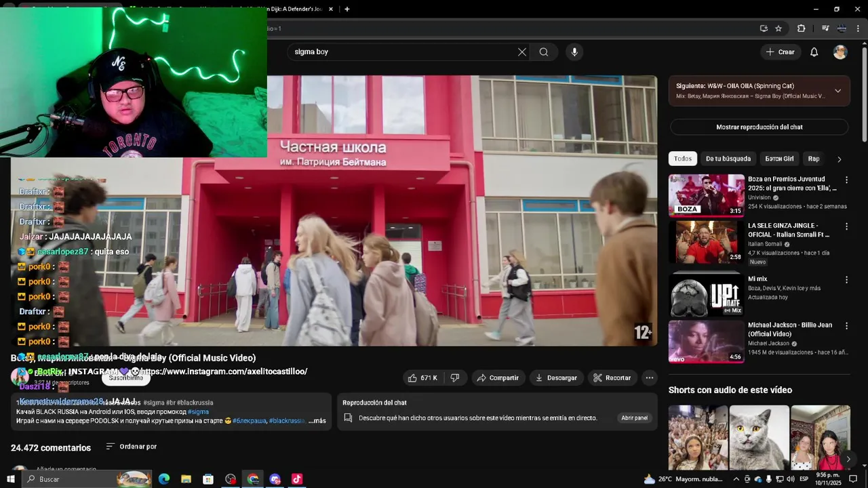Image resolution: width=868 pixels, height=488 pixels.
Task: Open the Ordenar por comments sorter
Action: point(131,447)
